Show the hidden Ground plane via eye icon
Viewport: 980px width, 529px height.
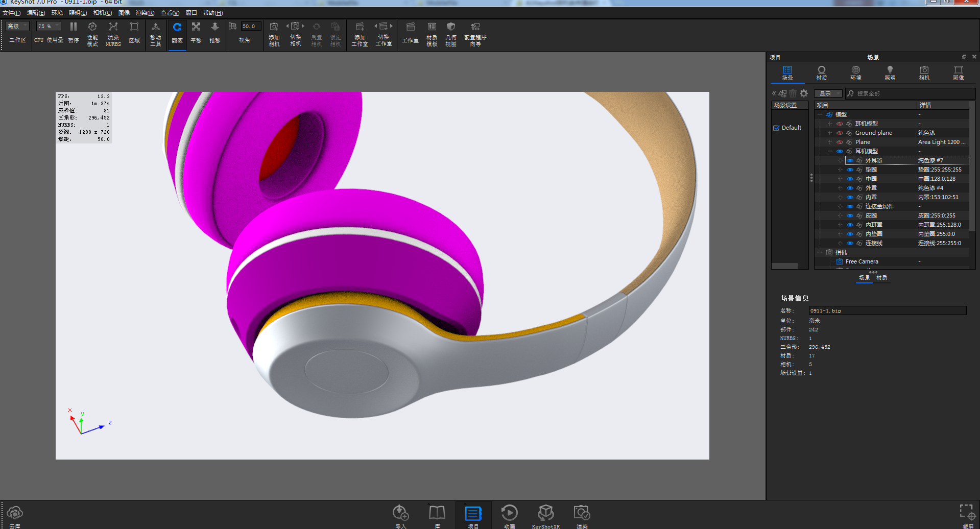840,133
